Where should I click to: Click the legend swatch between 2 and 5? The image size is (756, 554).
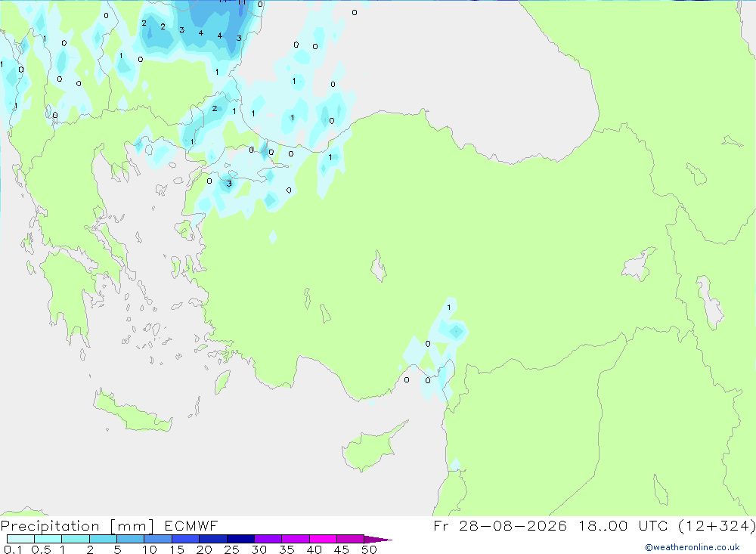click(x=103, y=539)
